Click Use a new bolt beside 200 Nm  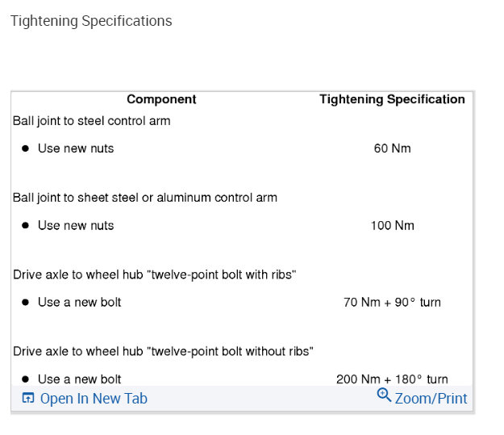point(80,379)
